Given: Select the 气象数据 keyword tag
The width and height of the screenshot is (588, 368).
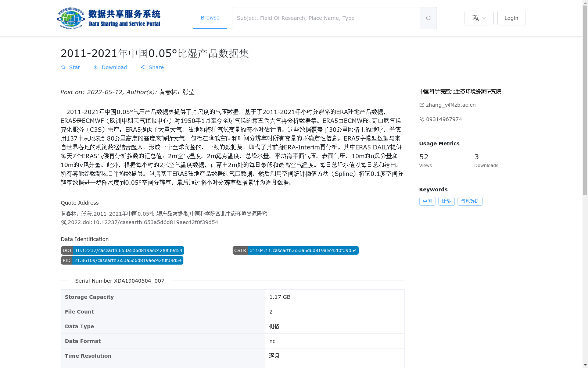Looking at the screenshot, I should click(x=470, y=201).
